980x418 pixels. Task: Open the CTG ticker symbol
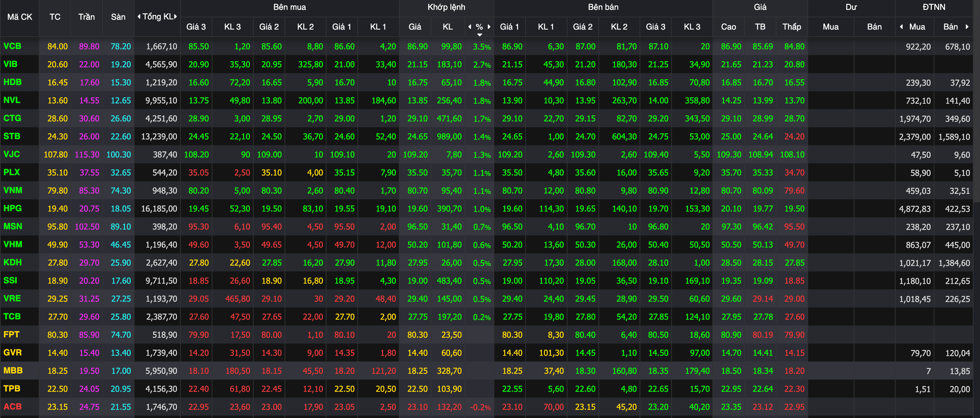[x=12, y=118]
